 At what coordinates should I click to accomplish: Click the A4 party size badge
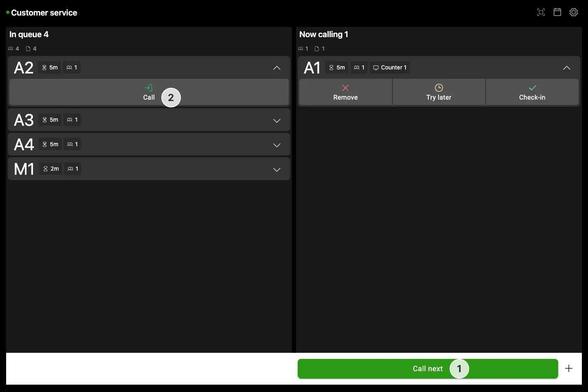72,144
